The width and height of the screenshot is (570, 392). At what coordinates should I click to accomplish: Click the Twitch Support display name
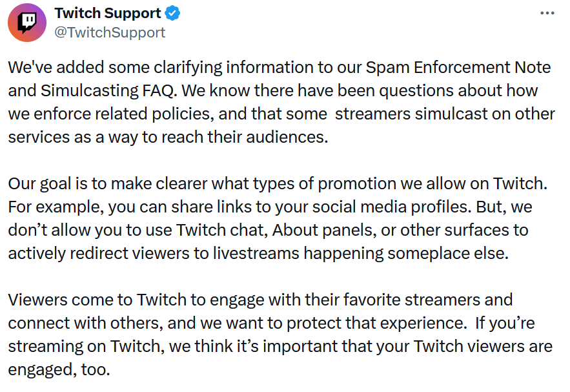[108, 14]
